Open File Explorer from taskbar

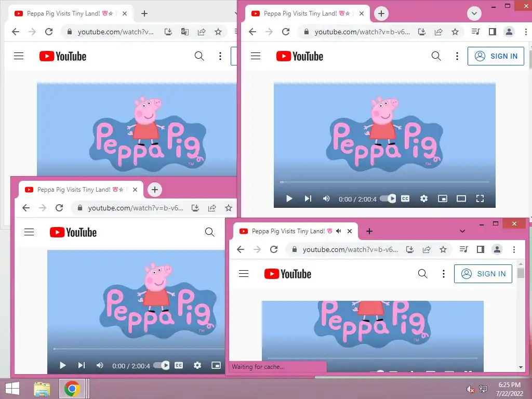tap(42, 389)
